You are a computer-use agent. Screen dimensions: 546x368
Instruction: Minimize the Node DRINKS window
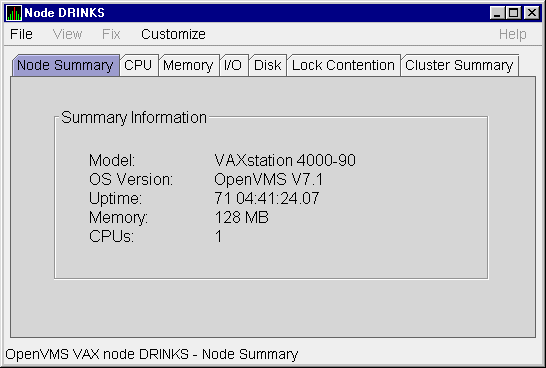pyautogui.click(x=497, y=13)
